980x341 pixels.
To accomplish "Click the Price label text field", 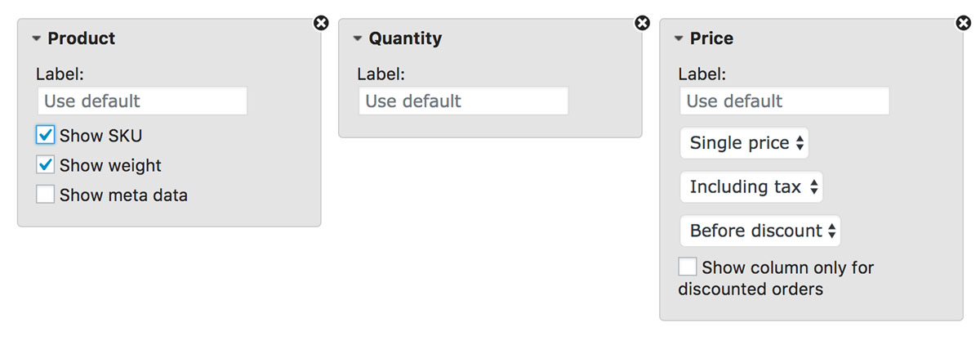I will pos(784,101).
